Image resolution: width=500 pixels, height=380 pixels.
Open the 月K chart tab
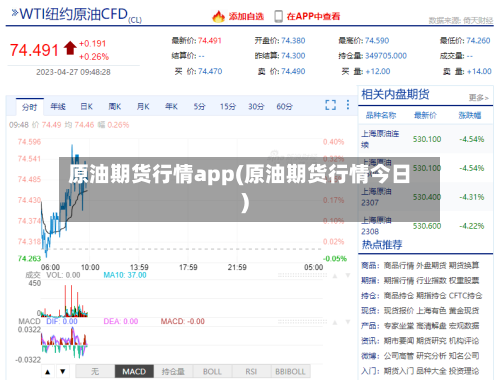pyautogui.click(x=143, y=106)
